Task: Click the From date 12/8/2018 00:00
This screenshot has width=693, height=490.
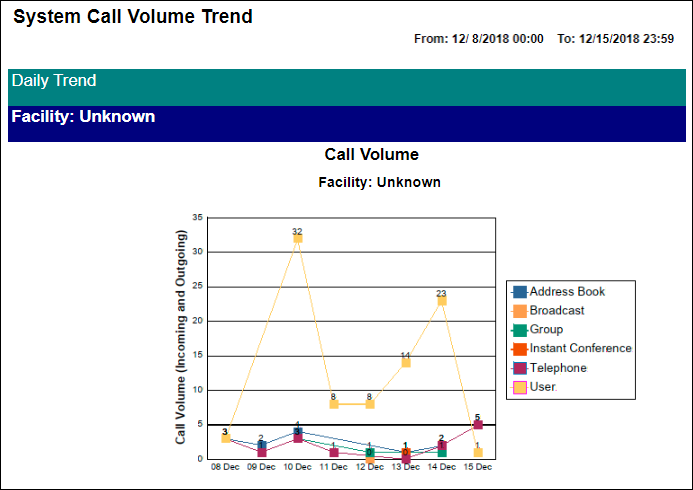Action: point(479,39)
